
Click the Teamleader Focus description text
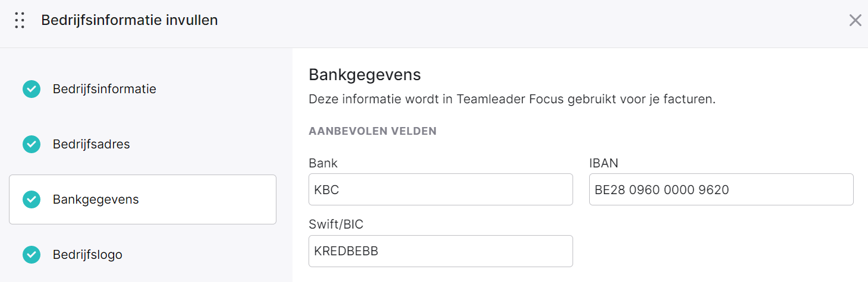pos(512,99)
